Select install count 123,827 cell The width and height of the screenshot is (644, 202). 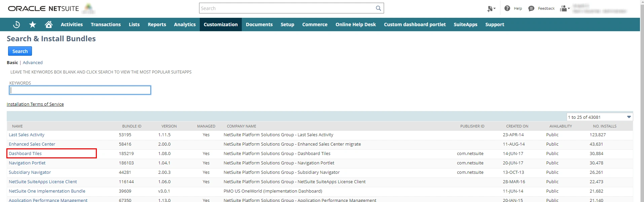click(598, 135)
